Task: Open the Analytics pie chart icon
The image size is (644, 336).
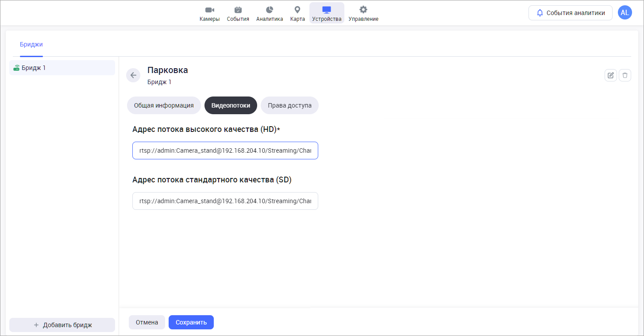Action: 269,10
